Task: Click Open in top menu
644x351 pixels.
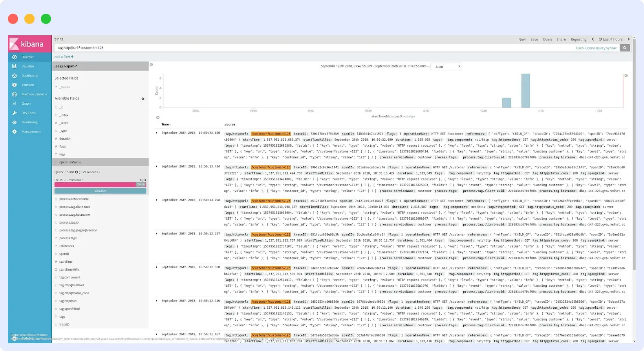Action: (547, 40)
